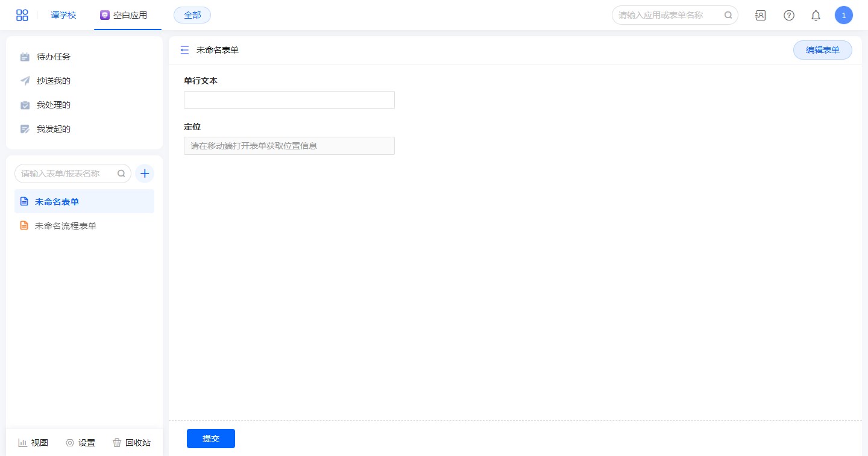Switch to 空白应用 tab

click(x=124, y=15)
